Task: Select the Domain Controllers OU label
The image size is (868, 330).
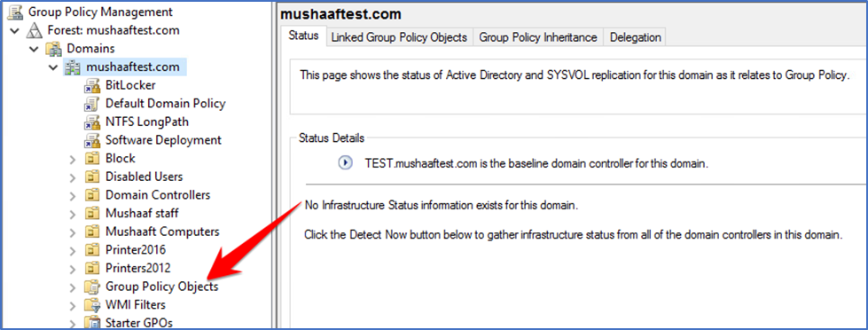Action: pyautogui.click(x=158, y=195)
